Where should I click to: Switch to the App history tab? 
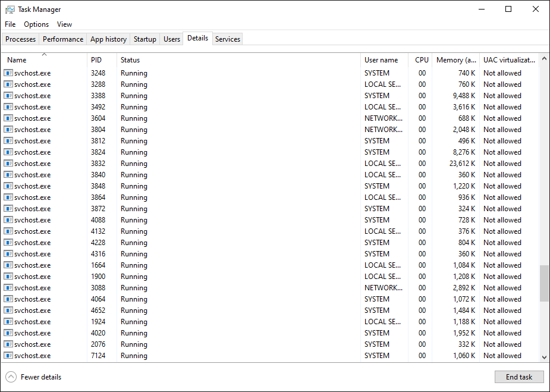pos(108,39)
